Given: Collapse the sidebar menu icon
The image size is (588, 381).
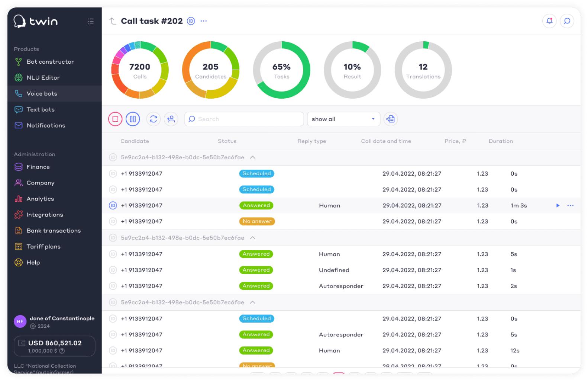Looking at the screenshot, I should point(91,21).
